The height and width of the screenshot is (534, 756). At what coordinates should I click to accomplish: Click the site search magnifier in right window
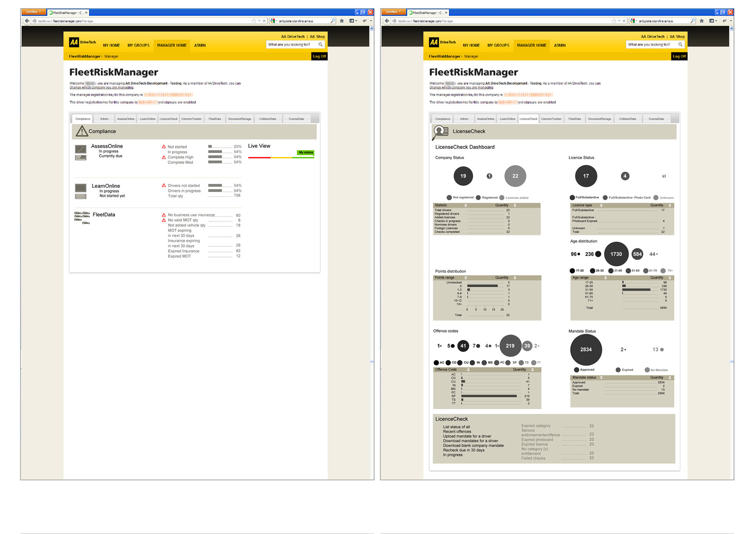[680, 44]
